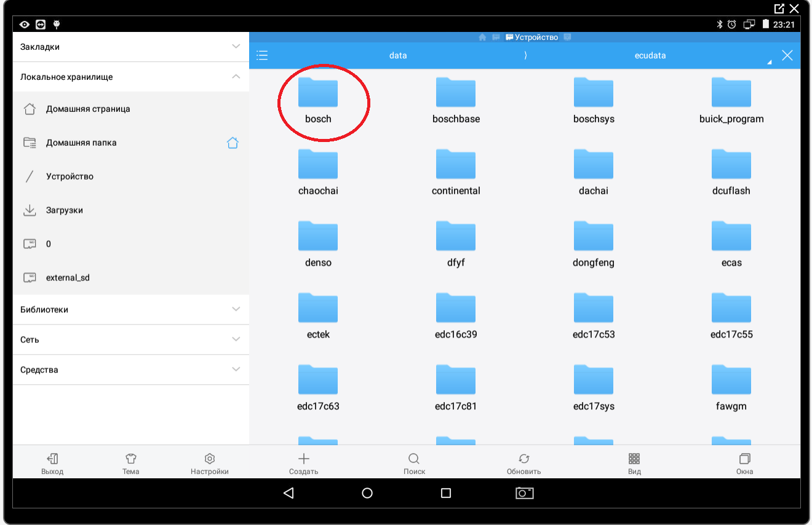
Task: Open the edc17c63 folder
Action: point(318,389)
